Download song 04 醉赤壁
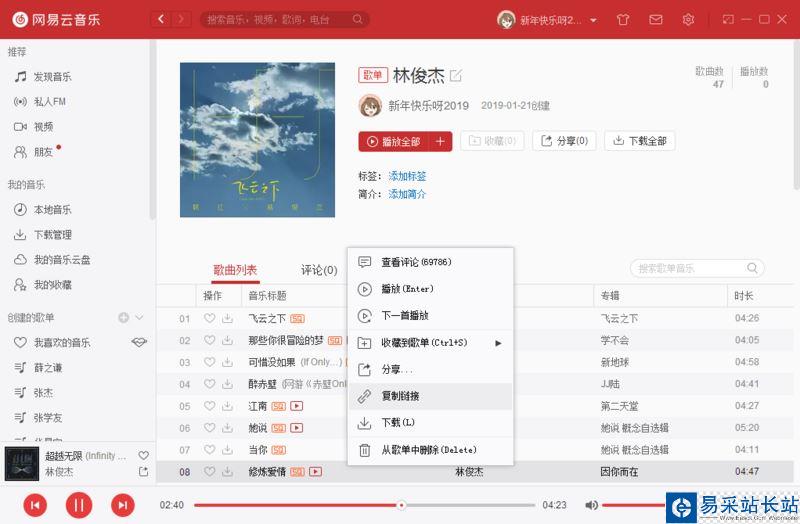The image size is (800, 524). click(228, 384)
